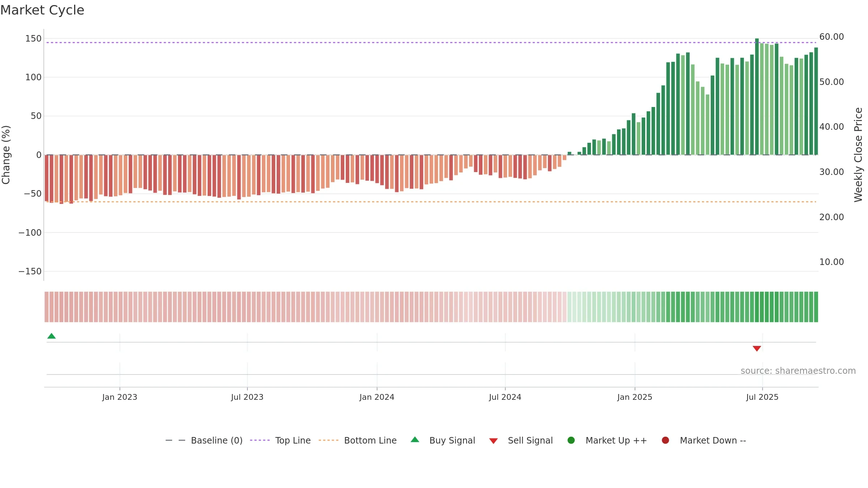The height and width of the screenshot is (488, 868).
Task: Click the rightmost bright green cell in the heat strip
Action: 816,307
